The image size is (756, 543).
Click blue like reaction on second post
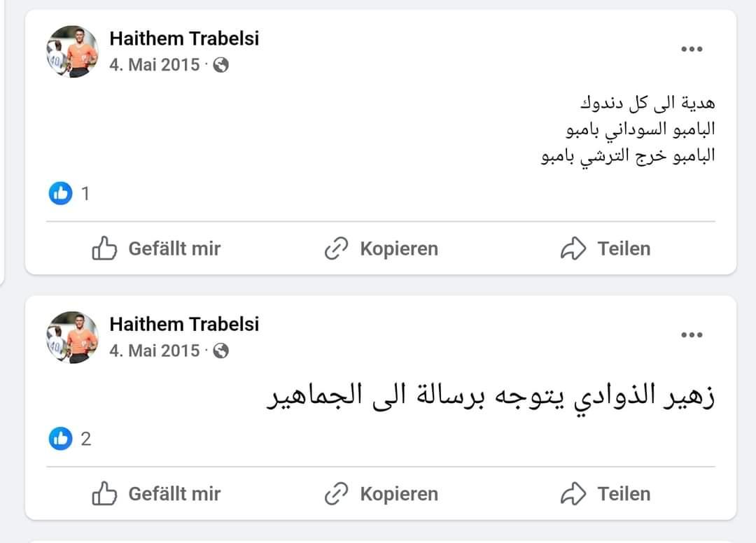(x=61, y=439)
